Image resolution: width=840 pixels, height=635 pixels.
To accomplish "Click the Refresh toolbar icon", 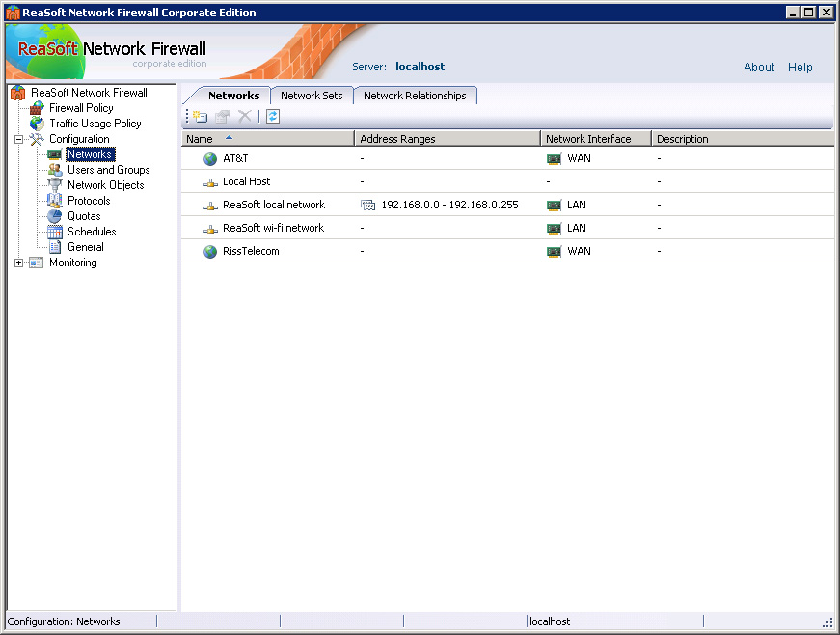I will 273,116.
